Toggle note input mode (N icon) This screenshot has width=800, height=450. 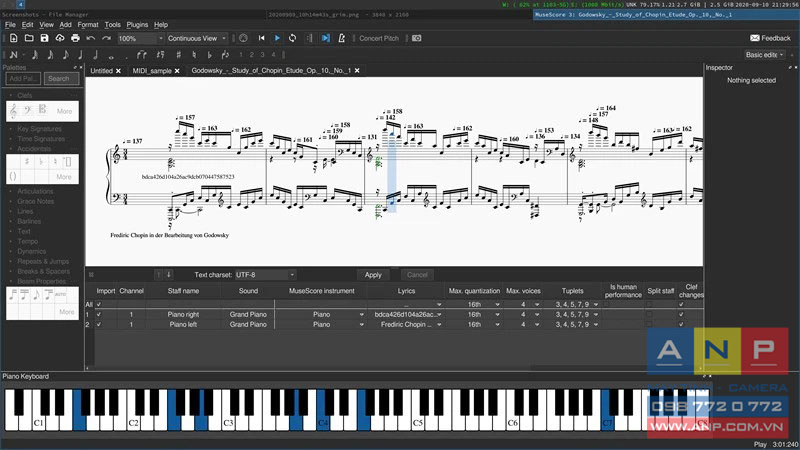pos(14,55)
